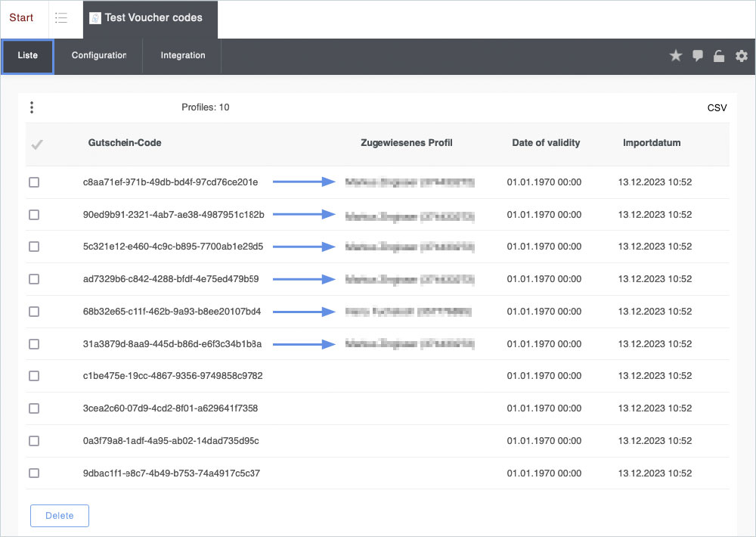Sort by Zugewiesenes Profil column header
The height and width of the screenshot is (537, 756).
(x=407, y=142)
